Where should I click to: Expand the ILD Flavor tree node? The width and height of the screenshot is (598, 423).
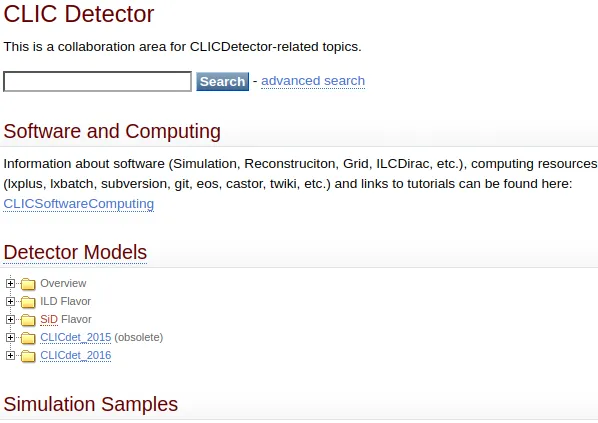tap(10, 301)
